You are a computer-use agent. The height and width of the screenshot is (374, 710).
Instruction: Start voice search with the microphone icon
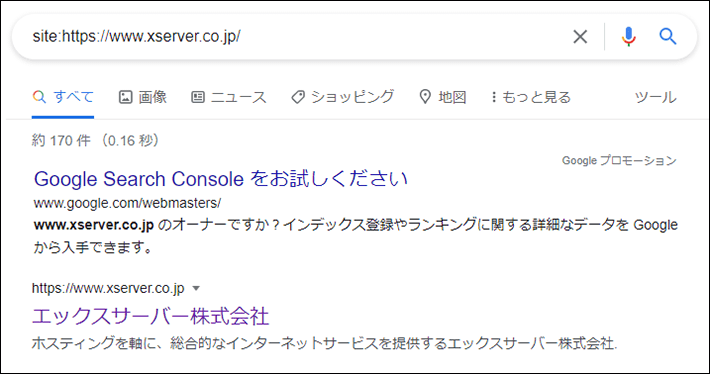[628, 37]
